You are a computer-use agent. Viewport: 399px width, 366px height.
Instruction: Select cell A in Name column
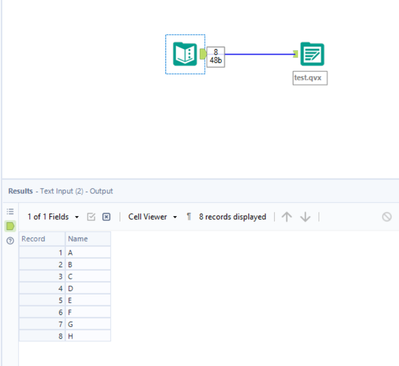point(88,252)
